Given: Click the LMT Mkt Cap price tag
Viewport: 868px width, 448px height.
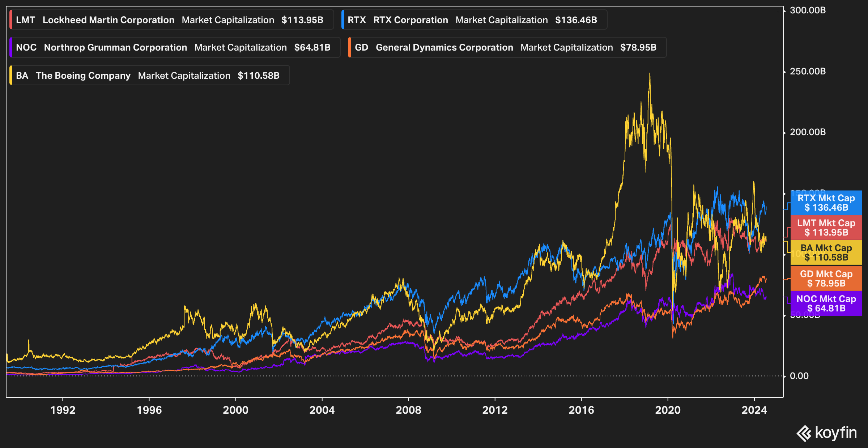Looking at the screenshot, I should pos(826,228).
